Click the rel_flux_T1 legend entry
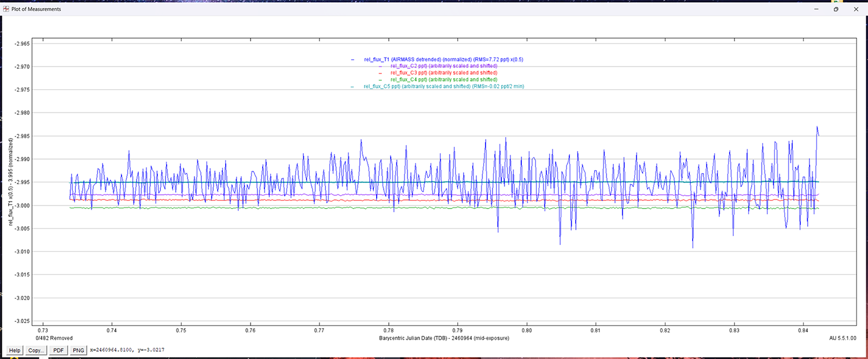The image size is (868, 359). point(443,60)
